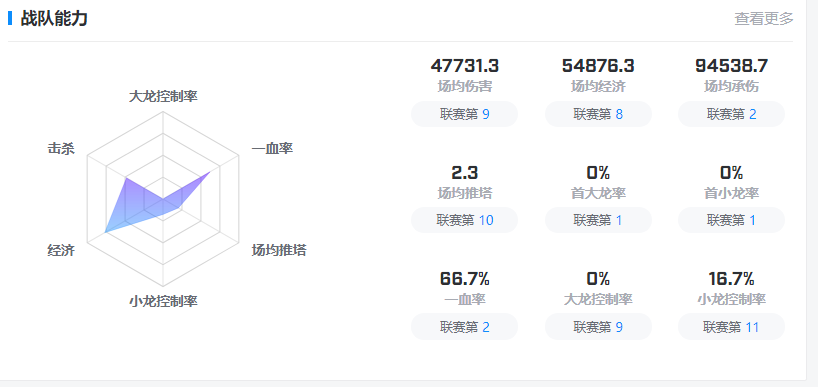
Task: Select the 54876.3 average economy value
Action: tap(598, 66)
